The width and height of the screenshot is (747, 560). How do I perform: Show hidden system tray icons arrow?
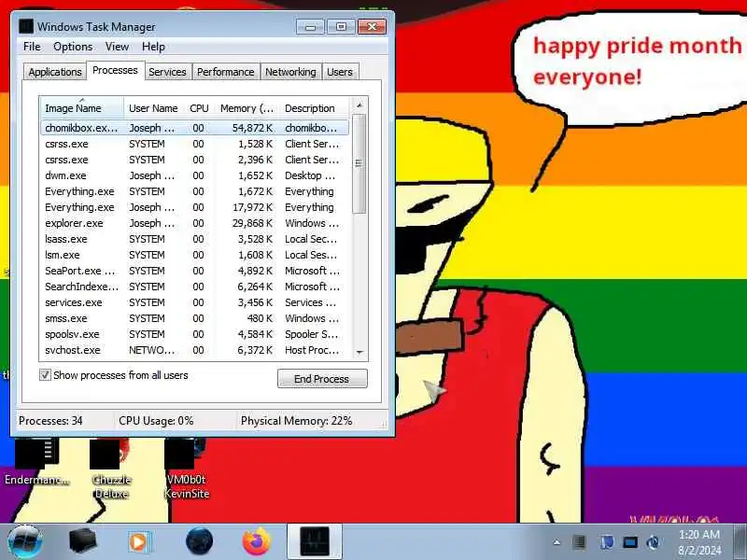(557, 542)
